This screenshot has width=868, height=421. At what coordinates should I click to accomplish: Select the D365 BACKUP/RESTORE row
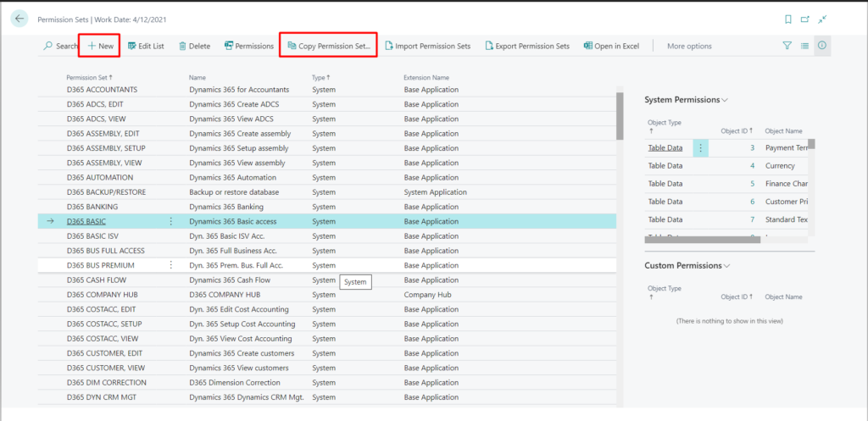point(326,192)
